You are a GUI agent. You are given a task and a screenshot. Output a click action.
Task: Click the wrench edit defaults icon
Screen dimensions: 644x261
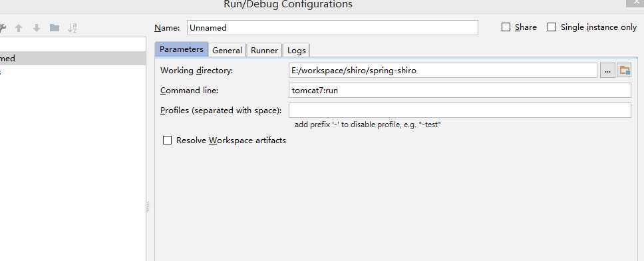2,28
